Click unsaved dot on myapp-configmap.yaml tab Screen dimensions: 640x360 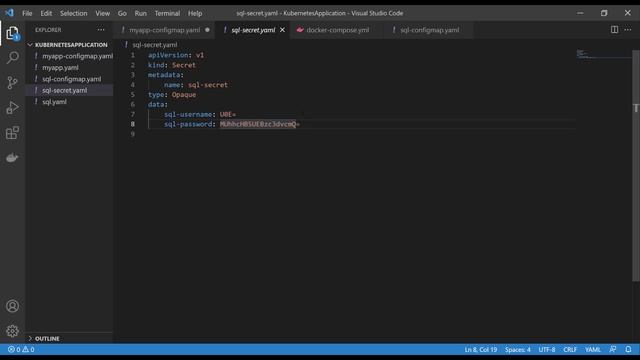pyautogui.click(x=207, y=30)
